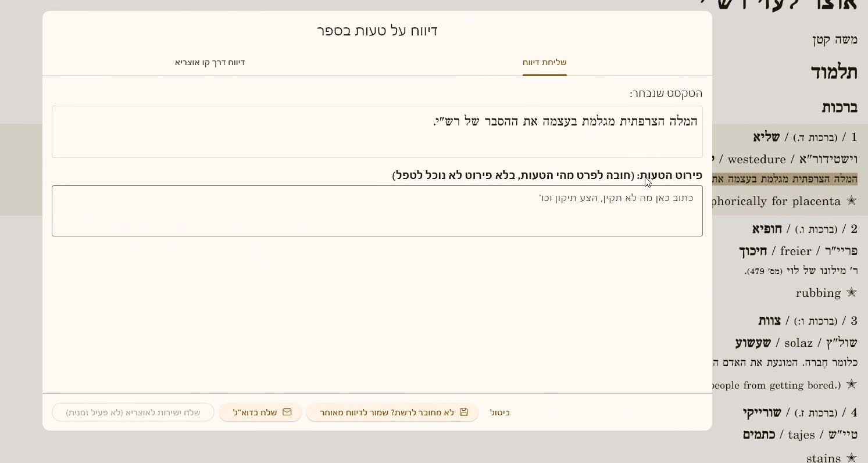Click entry 2 headword 'חופיא'
The image size is (868, 463).
[x=766, y=229]
